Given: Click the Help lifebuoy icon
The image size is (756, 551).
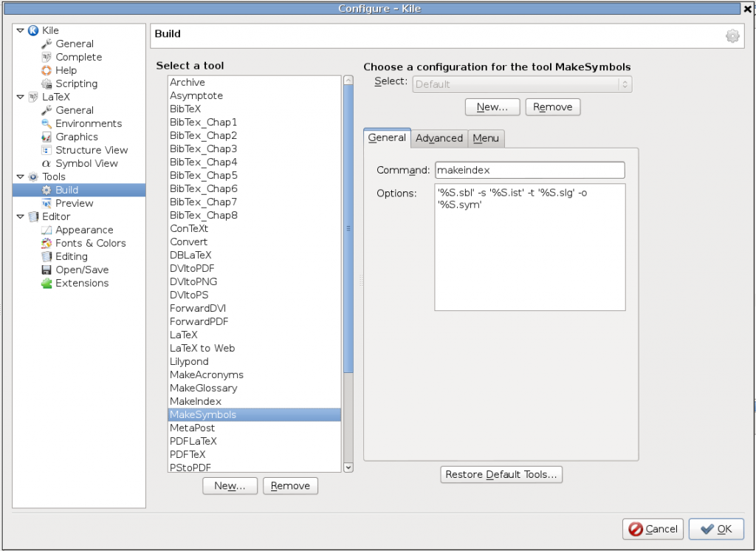Looking at the screenshot, I should pos(47,70).
